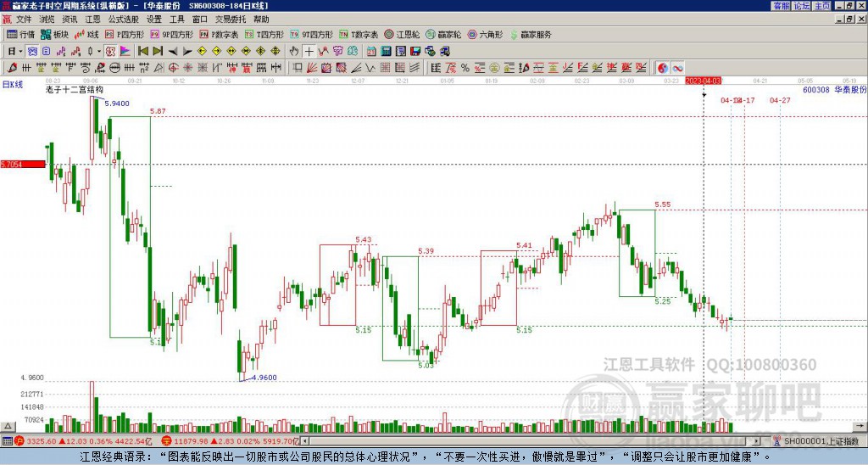Image resolution: width=868 pixels, height=465 pixels.
Task: Click the red circled-cross target icon
Action: pyautogui.click(x=173, y=68)
